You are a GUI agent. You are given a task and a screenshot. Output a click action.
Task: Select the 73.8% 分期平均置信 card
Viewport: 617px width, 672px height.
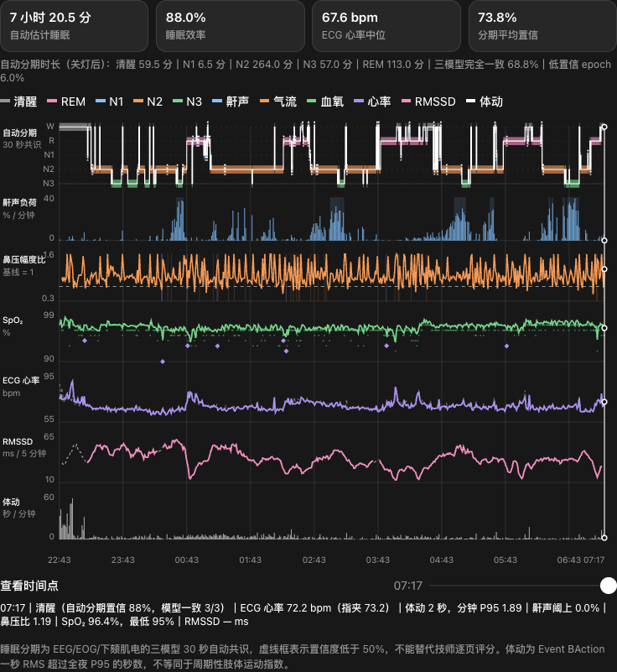[542, 26]
